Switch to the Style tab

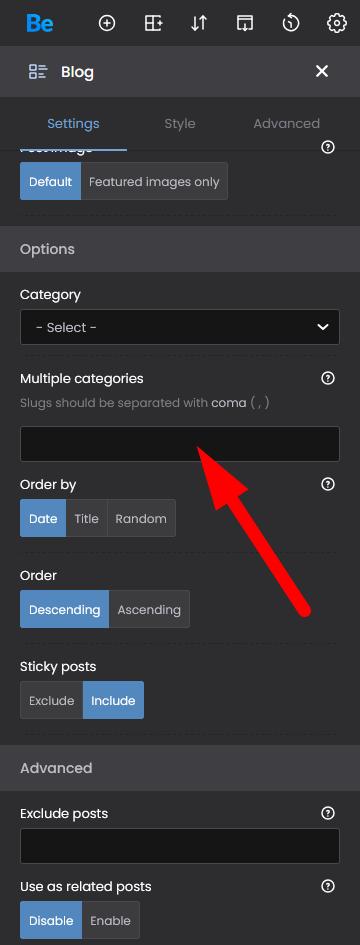click(x=180, y=124)
